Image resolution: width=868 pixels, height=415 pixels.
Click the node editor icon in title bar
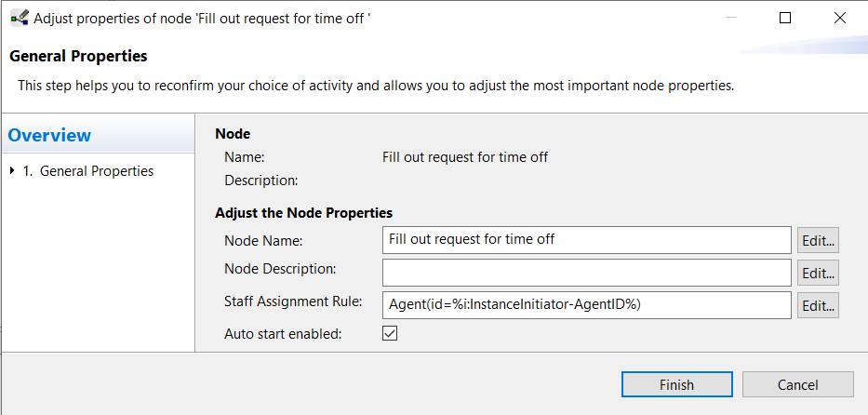click(x=20, y=19)
